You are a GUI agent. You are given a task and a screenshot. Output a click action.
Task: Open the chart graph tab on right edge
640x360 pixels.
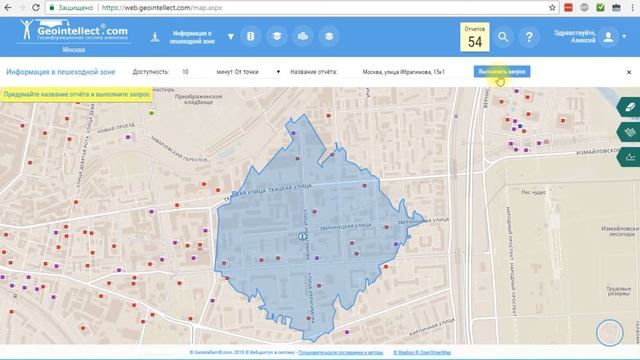(x=630, y=157)
